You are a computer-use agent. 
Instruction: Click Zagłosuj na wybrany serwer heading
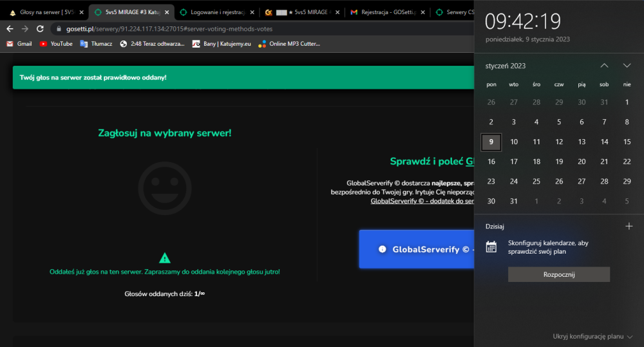coord(165,133)
